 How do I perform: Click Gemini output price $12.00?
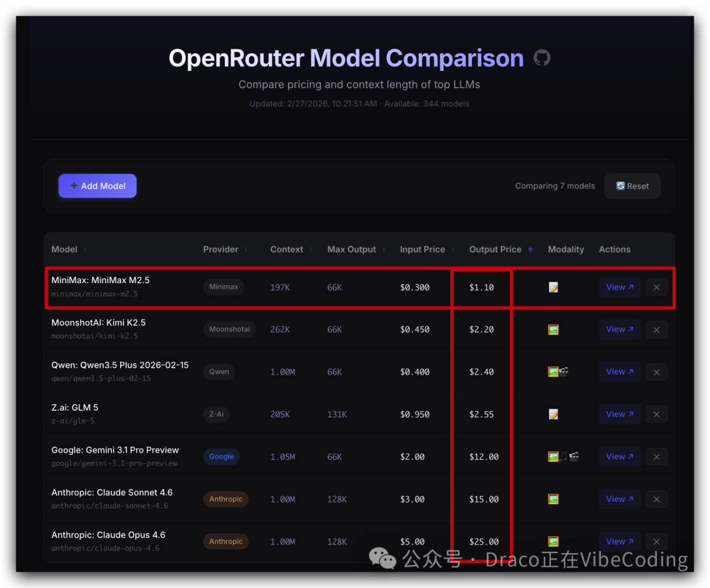coord(484,457)
